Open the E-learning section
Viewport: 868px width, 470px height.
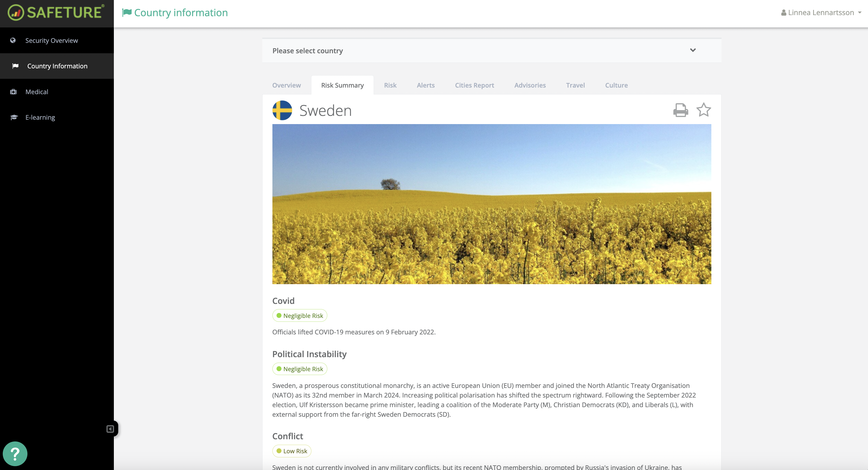pyautogui.click(x=40, y=117)
